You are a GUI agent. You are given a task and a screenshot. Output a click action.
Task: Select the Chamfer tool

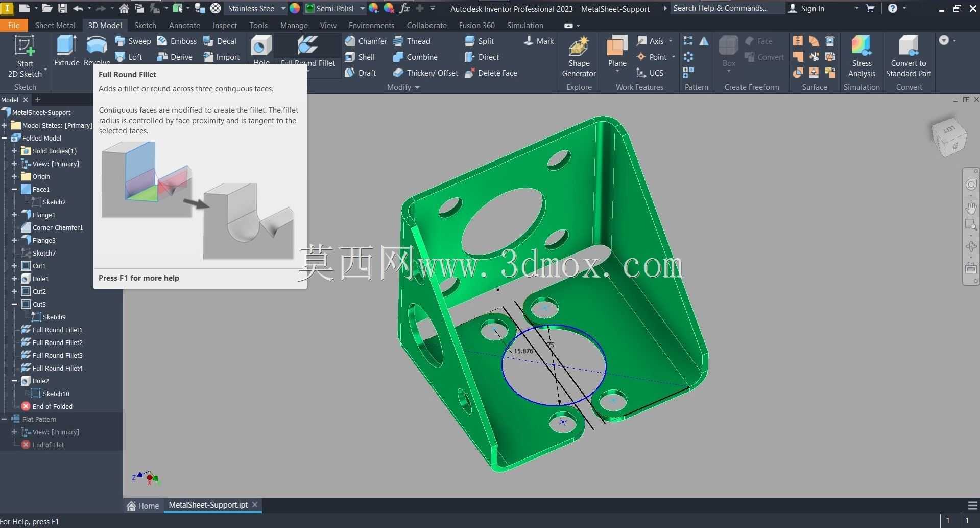pos(366,41)
